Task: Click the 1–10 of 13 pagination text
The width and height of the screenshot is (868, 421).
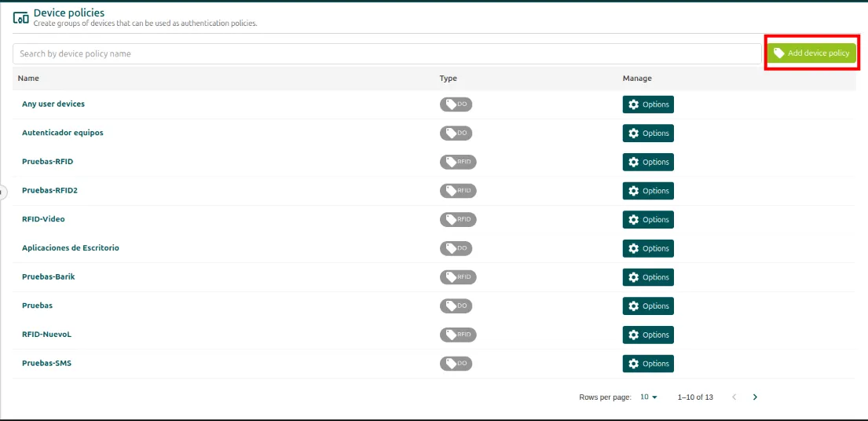Action: pyautogui.click(x=695, y=397)
